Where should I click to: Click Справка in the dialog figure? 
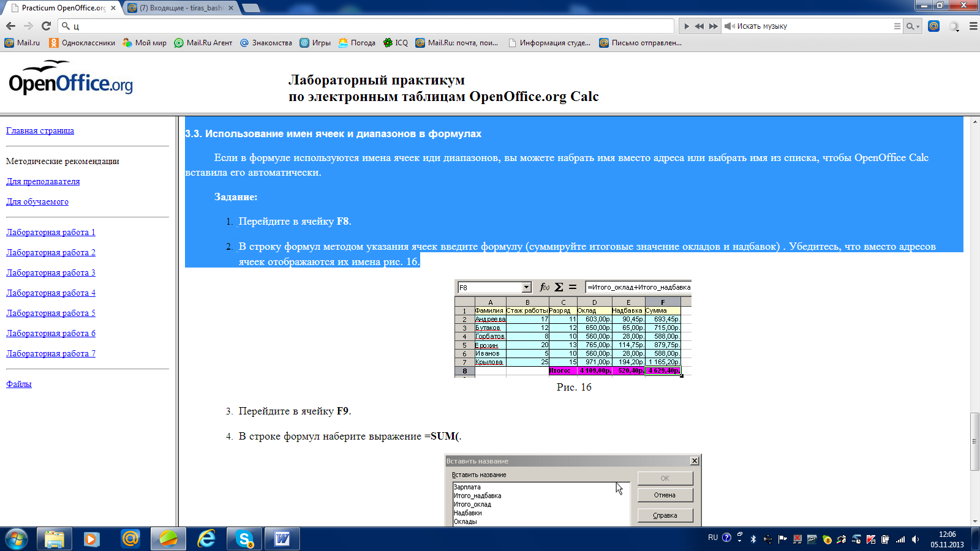(x=665, y=515)
